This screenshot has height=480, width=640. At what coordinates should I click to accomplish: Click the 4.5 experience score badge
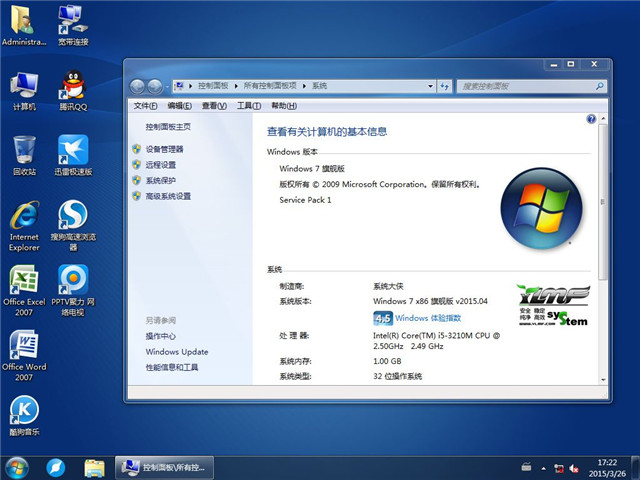click(383, 318)
